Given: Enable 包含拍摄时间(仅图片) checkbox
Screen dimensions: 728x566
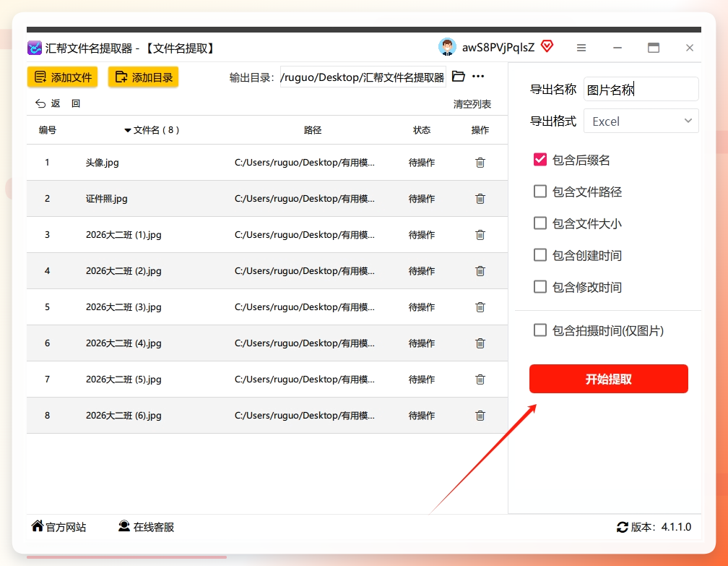Looking at the screenshot, I should pyautogui.click(x=540, y=330).
